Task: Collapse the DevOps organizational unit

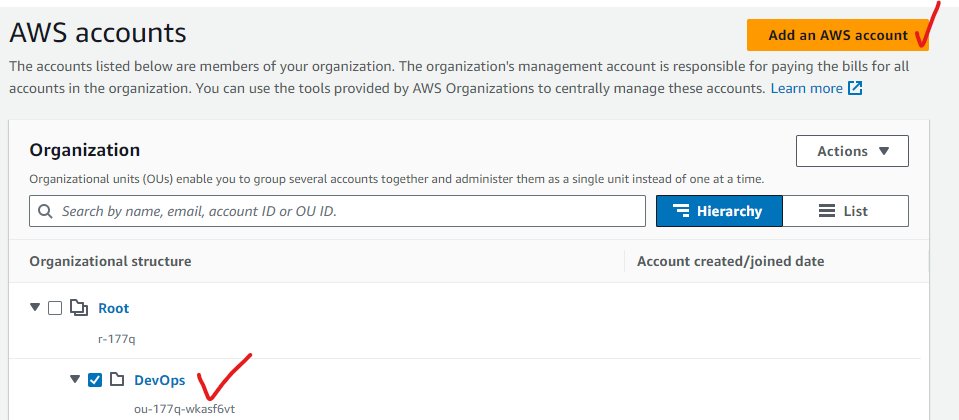Action: coord(74,379)
